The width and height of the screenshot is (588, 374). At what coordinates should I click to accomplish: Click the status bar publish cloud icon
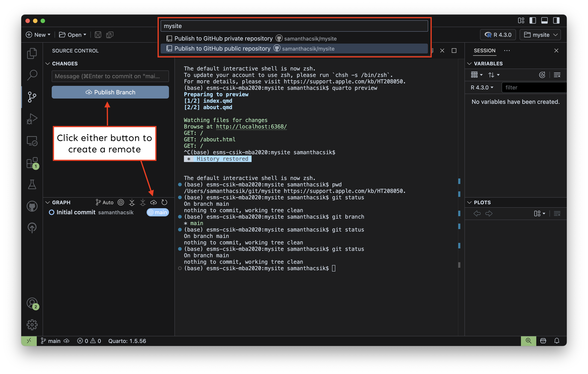(x=66, y=341)
